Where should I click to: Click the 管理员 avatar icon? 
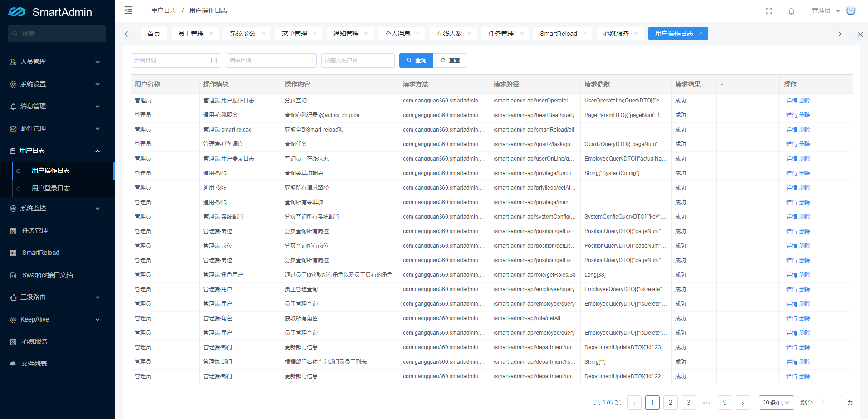click(x=851, y=10)
